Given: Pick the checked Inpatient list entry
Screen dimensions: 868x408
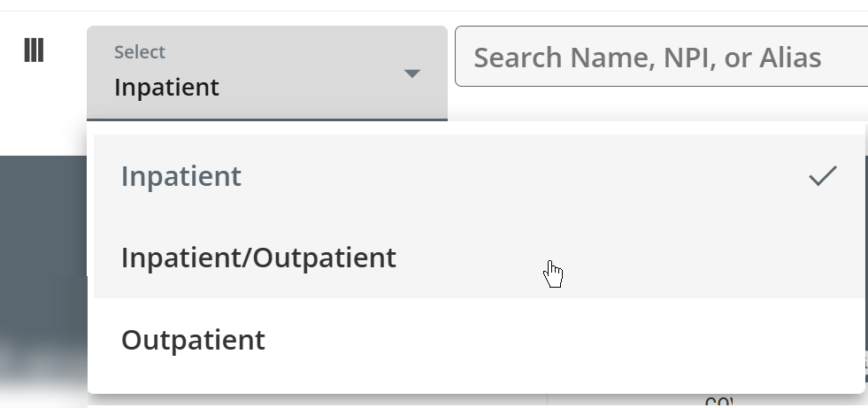Looking at the screenshot, I should 181,176.
